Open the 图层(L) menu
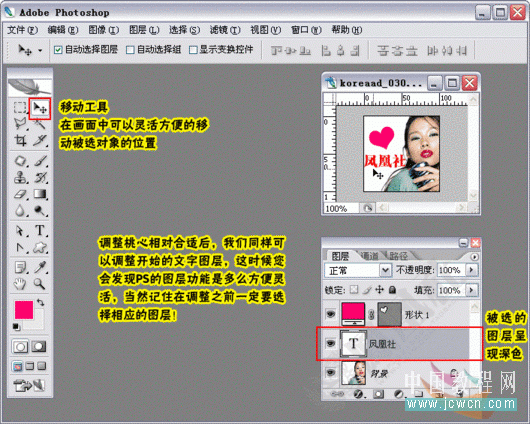This screenshot has width=530, height=424. pos(144,30)
